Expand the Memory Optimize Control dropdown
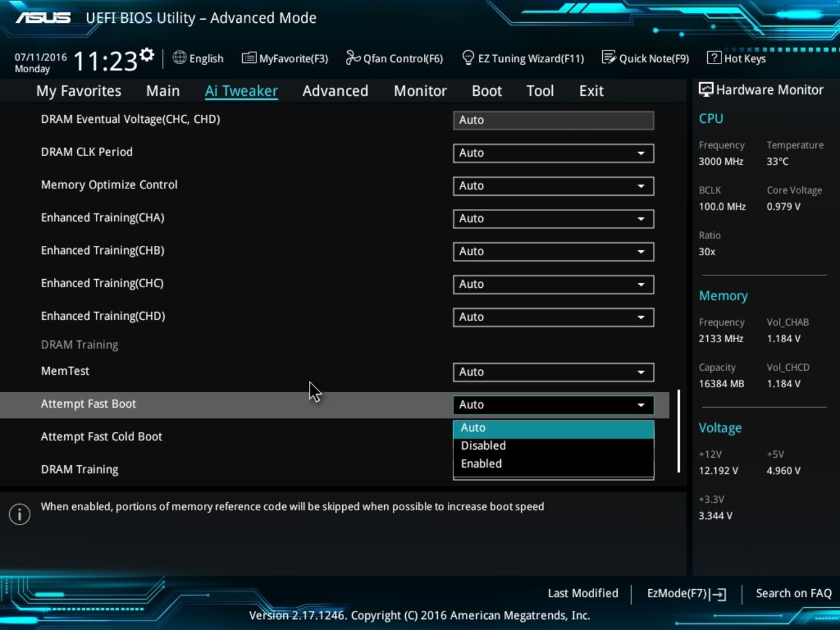Screen dimensions: 840x630 tap(553, 186)
